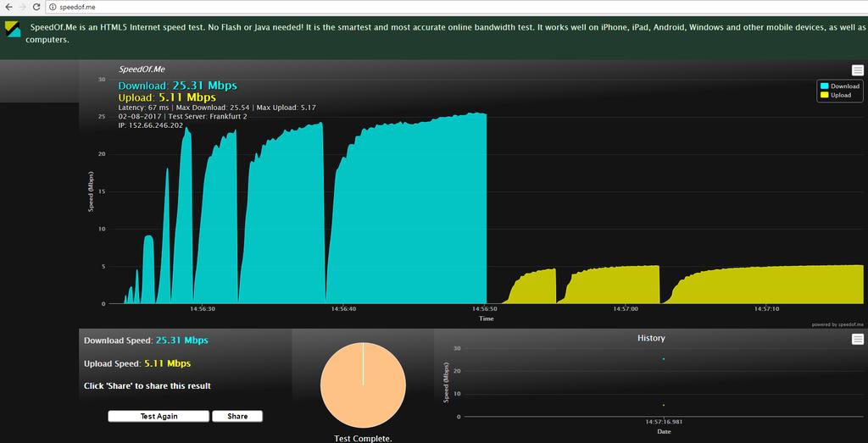Click the test-complete pie progress circle
The width and height of the screenshot is (868, 443).
[x=363, y=385]
